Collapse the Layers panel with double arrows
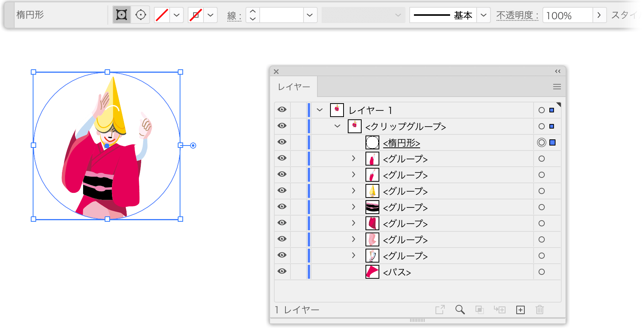This screenshot has width=644, height=328. [x=557, y=71]
